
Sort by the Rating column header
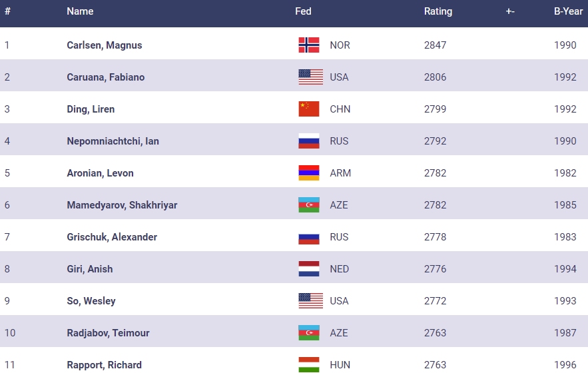(x=438, y=11)
